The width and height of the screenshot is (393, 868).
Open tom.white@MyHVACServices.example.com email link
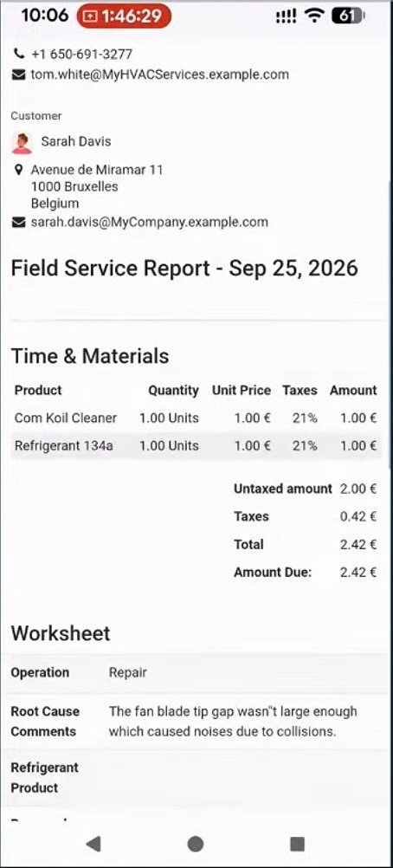pos(160,74)
